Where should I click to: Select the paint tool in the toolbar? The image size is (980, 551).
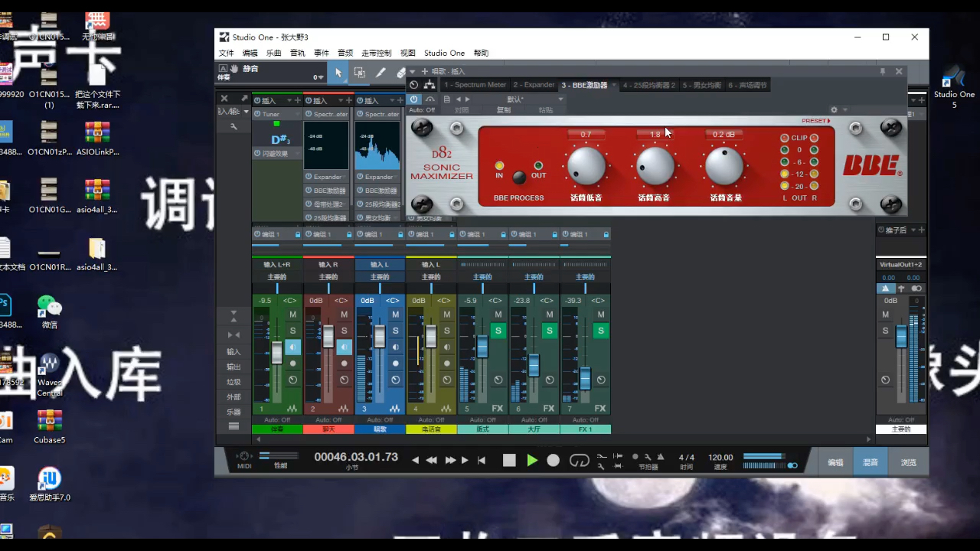pos(380,71)
